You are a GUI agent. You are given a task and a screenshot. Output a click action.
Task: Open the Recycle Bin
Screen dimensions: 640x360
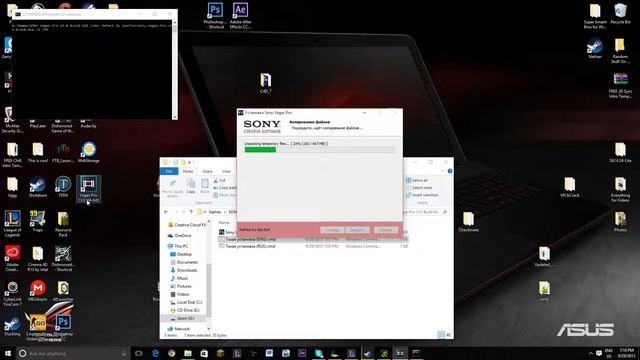(x=620, y=13)
